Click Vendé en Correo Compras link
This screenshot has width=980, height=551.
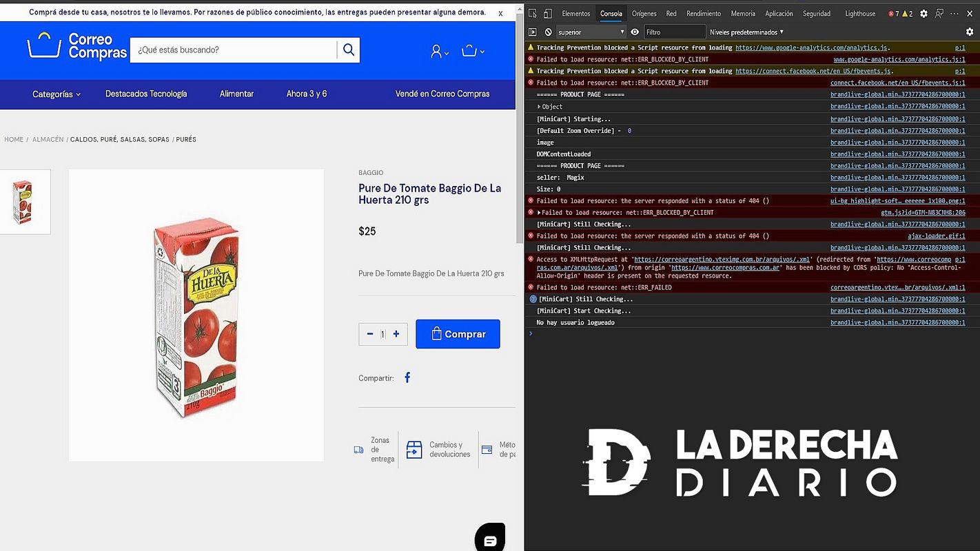pos(442,94)
